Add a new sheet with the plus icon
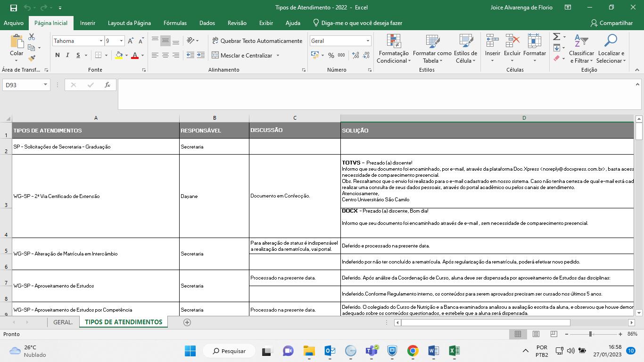Screen dimensions: 644x362 click(187, 322)
